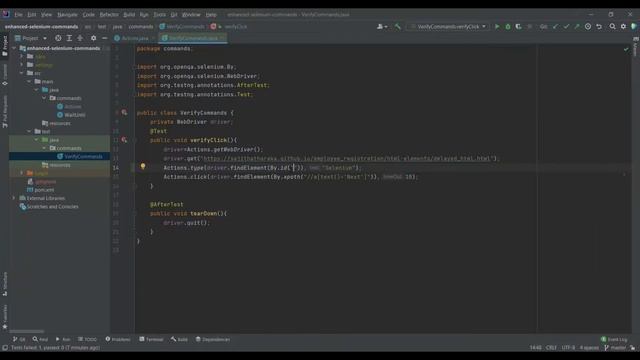Screen dimensions: 640x360
Task: Open the VerifyCommands.verifyClick run configuration dropdown
Action: (448, 27)
